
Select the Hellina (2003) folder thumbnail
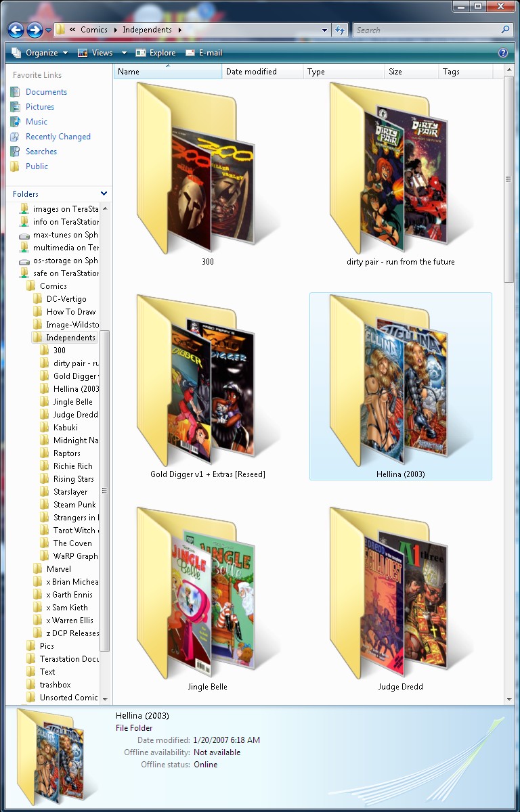401,387
